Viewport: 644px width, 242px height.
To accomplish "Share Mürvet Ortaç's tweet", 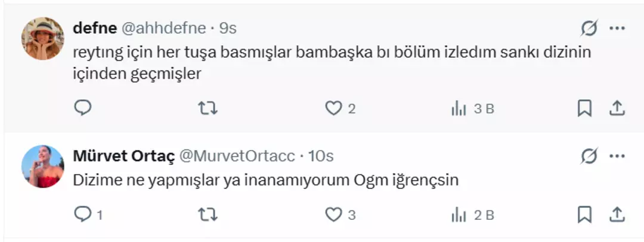I will [x=617, y=215].
